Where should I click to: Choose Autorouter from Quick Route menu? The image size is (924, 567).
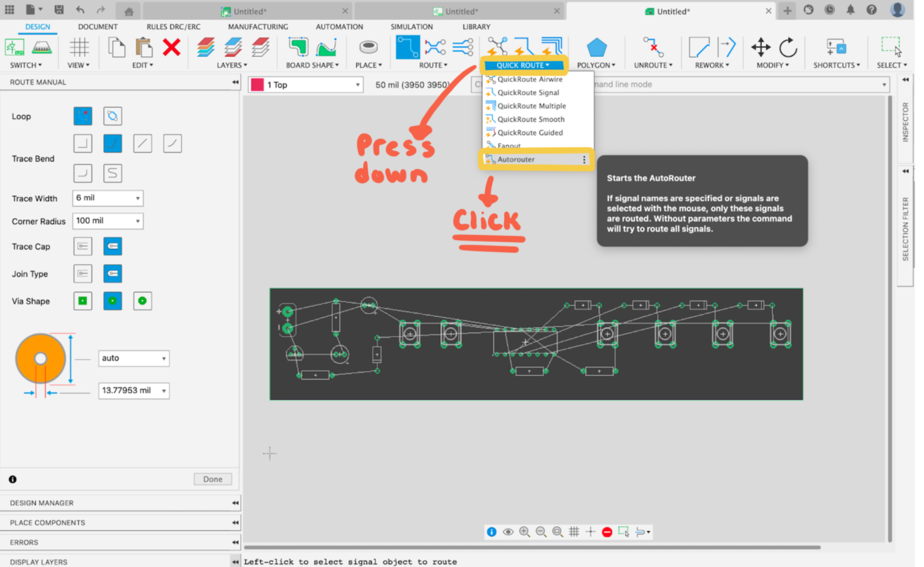pos(516,159)
